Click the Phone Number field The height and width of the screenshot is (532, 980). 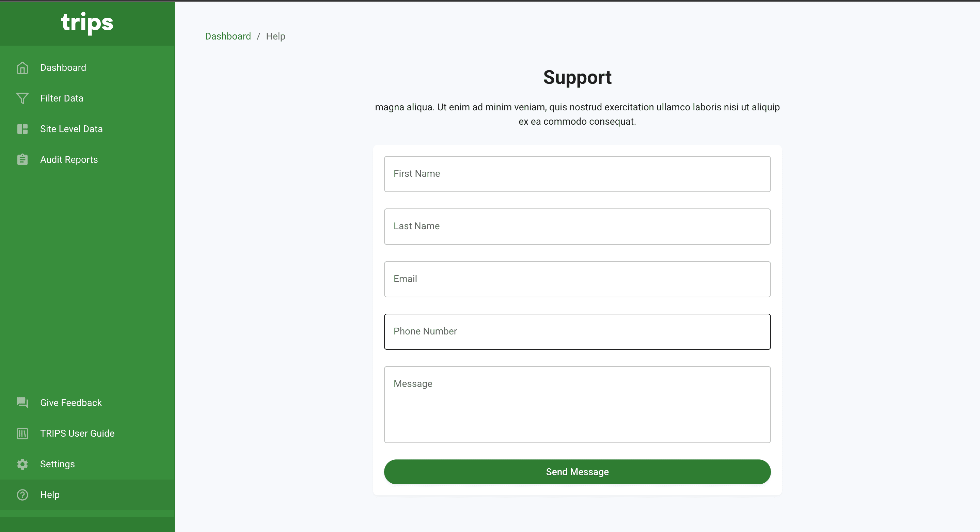[577, 331]
